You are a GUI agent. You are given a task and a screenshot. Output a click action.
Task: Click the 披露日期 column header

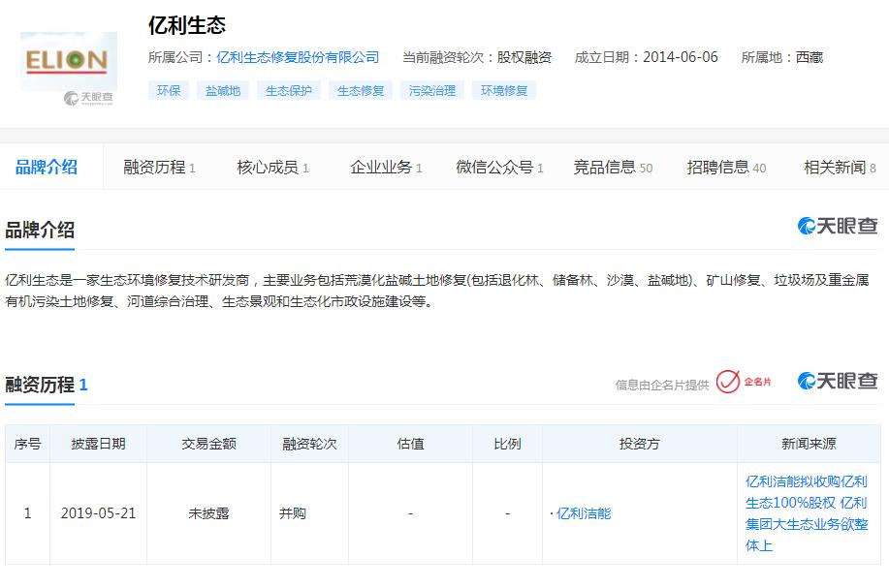[x=98, y=444]
